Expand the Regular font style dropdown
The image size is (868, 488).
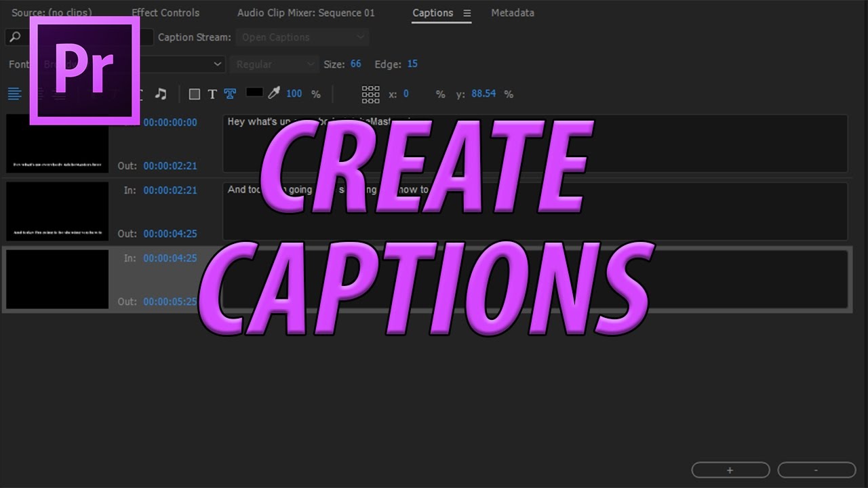pos(274,64)
